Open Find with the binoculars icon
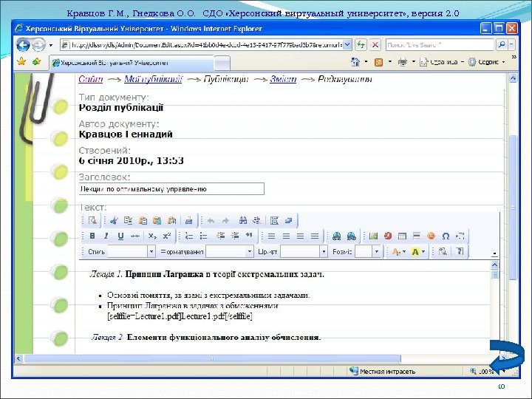This screenshot has height=399, width=532. click(x=243, y=220)
